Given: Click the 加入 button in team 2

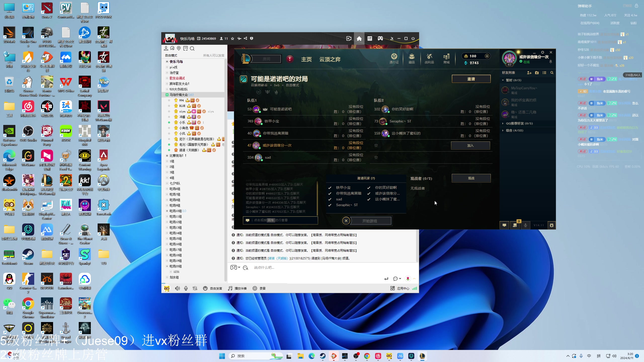Looking at the screenshot, I should [470, 146].
